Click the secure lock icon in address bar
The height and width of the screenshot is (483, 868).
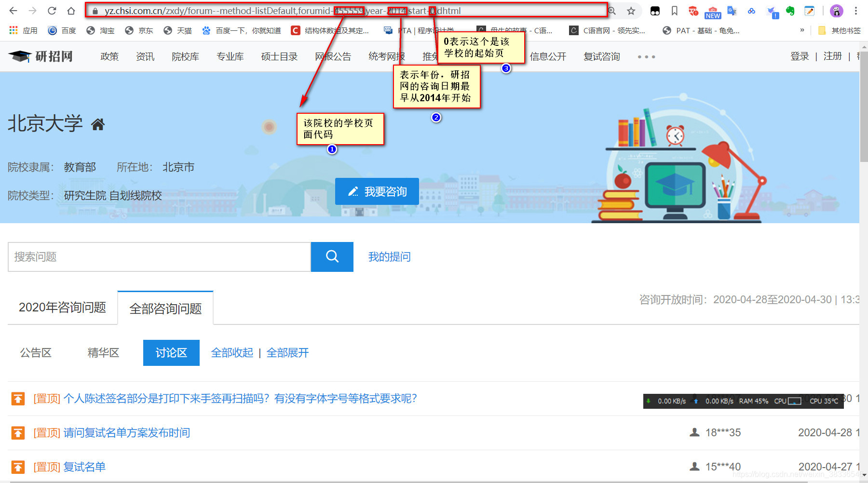tap(95, 11)
